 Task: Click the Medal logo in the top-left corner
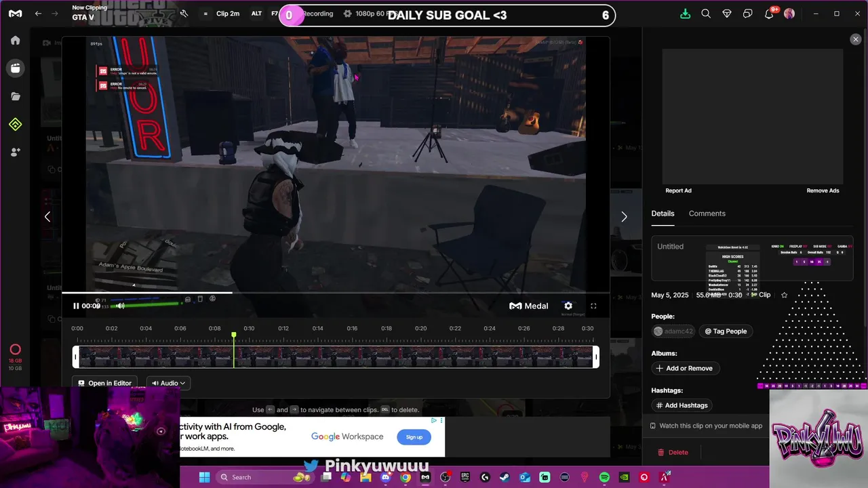[15, 14]
